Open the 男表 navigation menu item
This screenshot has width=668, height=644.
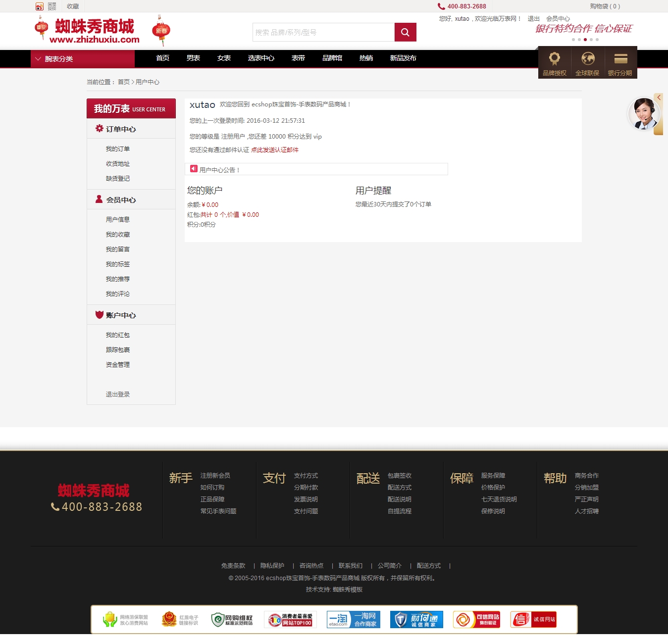193,58
